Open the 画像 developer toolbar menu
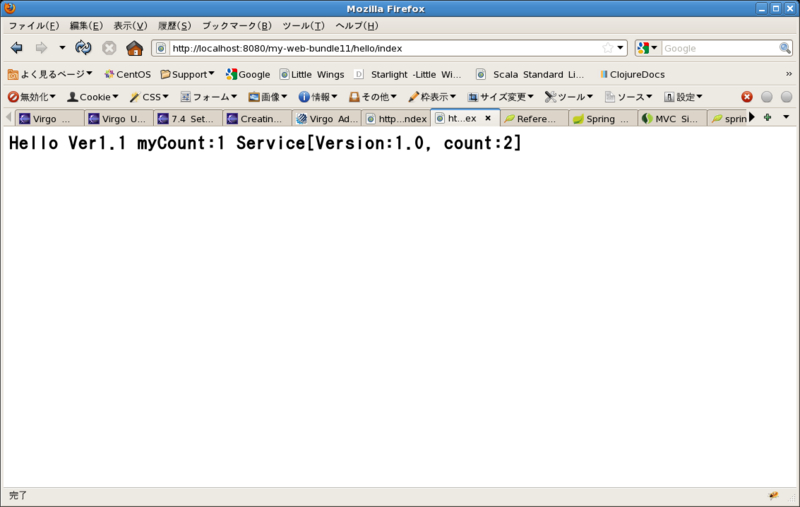The height and width of the screenshot is (507, 800). 268,97
